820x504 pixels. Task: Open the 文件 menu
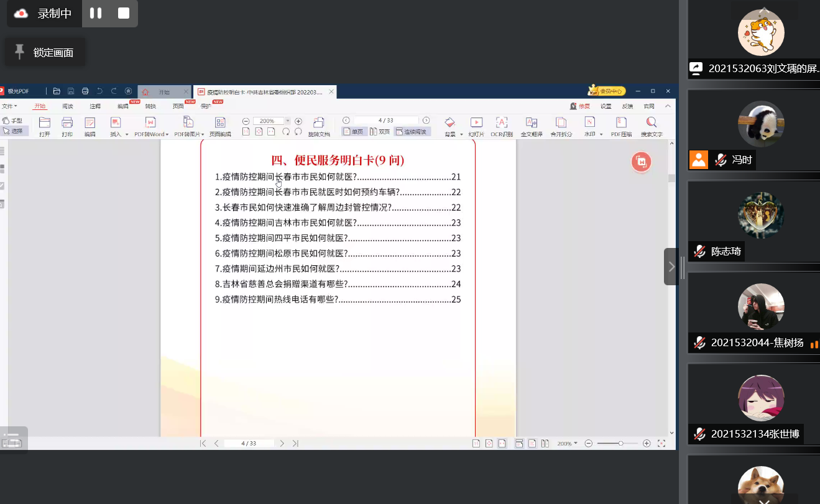pos(9,106)
